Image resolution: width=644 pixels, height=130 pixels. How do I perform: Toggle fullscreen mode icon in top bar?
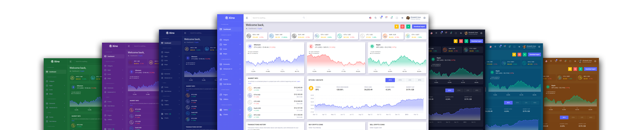(397, 18)
